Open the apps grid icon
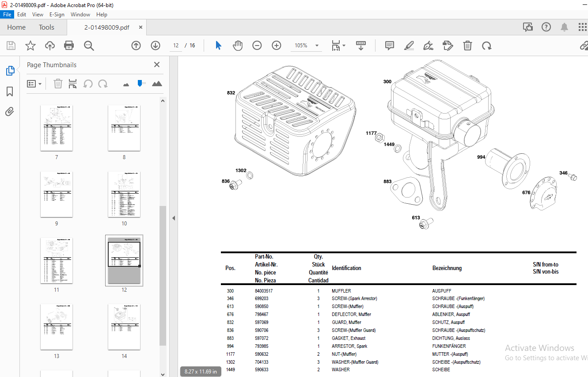This screenshot has width=588, height=377. 582,27
